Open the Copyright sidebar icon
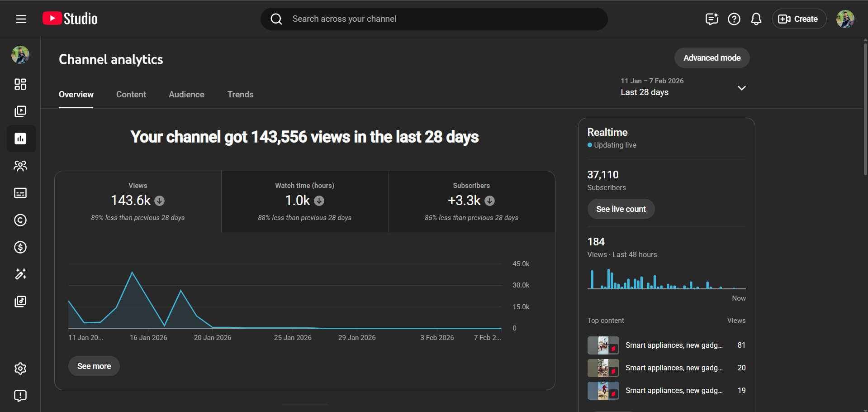 tap(20, 220)
